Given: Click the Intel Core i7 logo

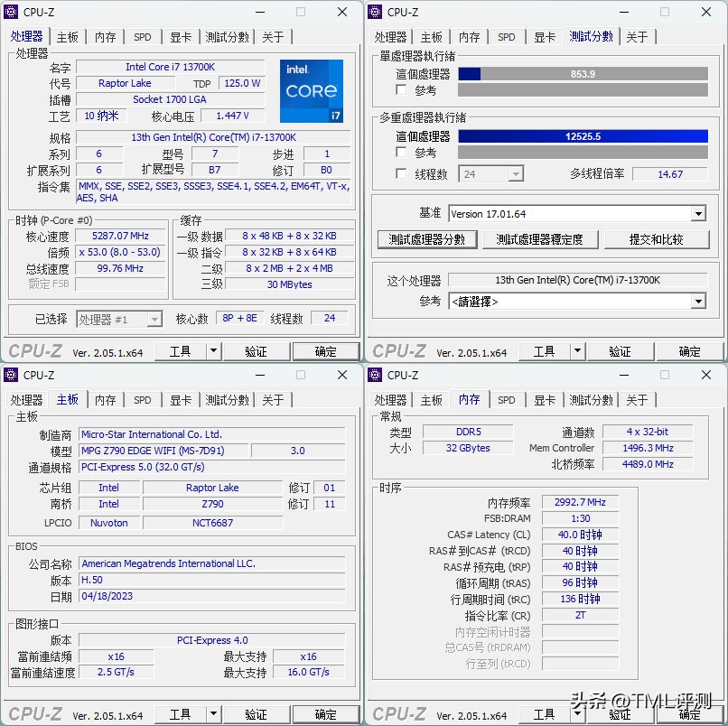Looking at the screenshot, I should [311, 91].
